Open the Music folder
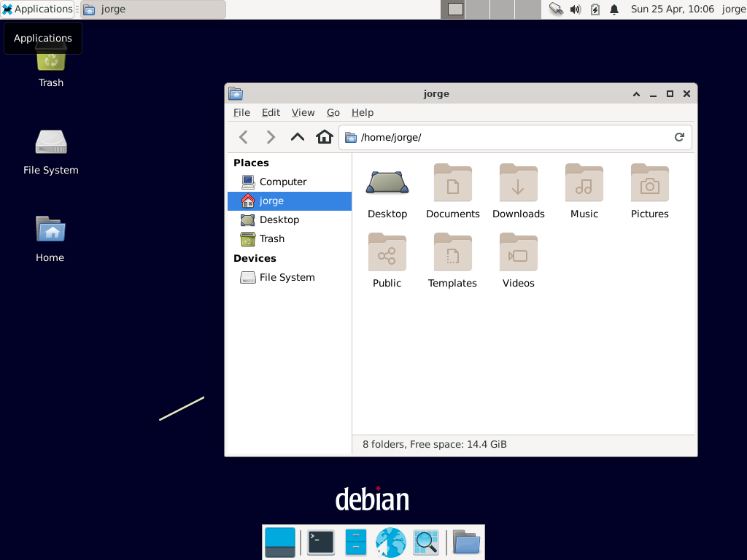 click(x=584, y=183)
